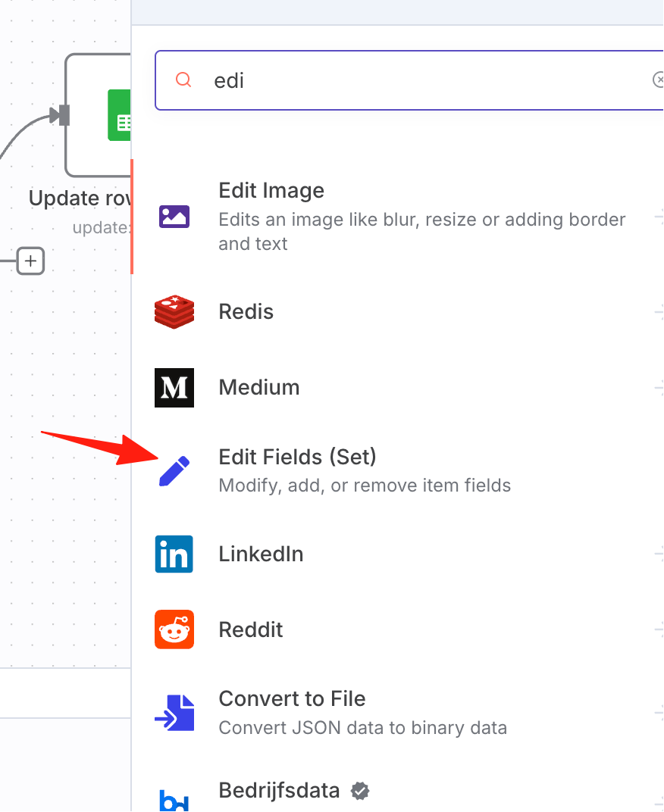Clear the node search text
The height and width of the screenshot is (812, 664).
point(658,80)
